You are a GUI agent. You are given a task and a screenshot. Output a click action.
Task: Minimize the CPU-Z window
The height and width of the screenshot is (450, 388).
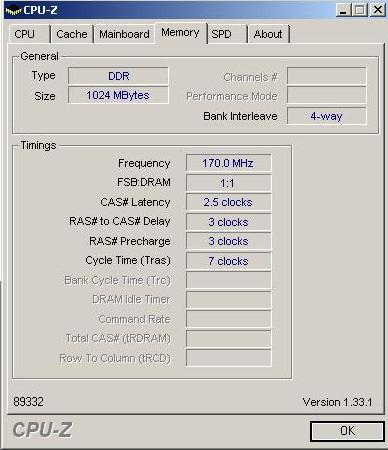coord(343,10)
